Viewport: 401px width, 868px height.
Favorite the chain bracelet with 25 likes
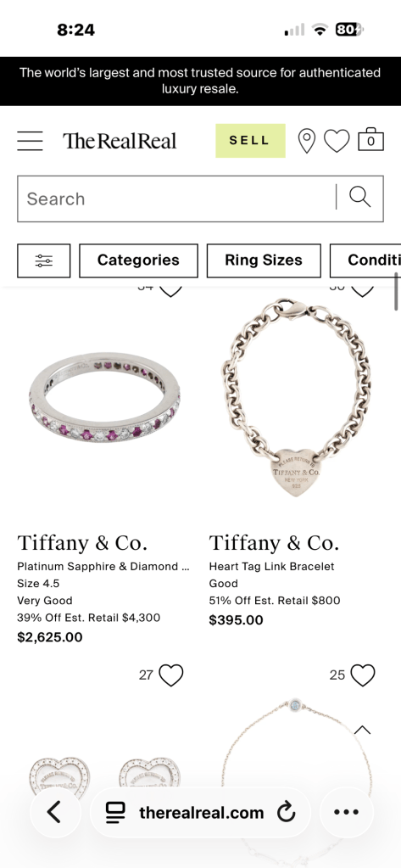363,675
